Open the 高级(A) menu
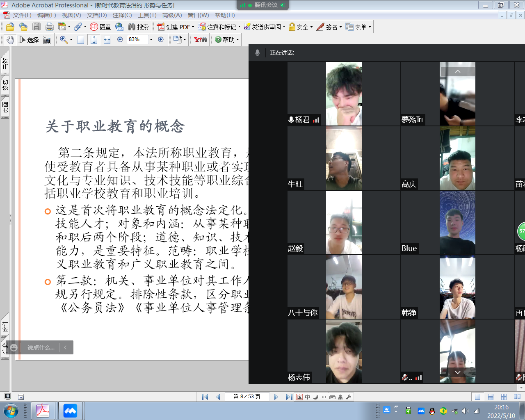 [x=172, y=15]
